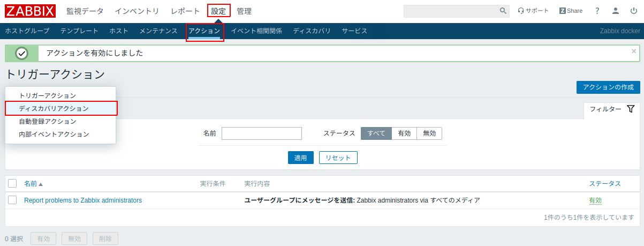
Task: Go to サービス submenu
Action: tap(354, 31)
